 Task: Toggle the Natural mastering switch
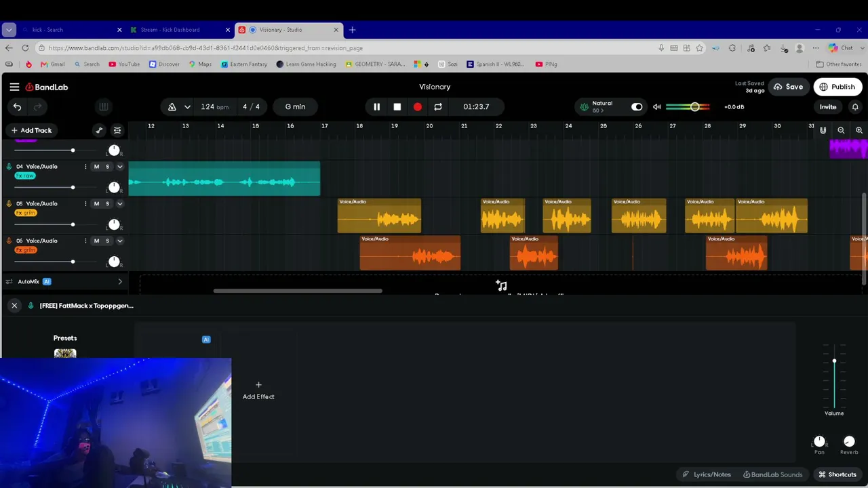637,106
